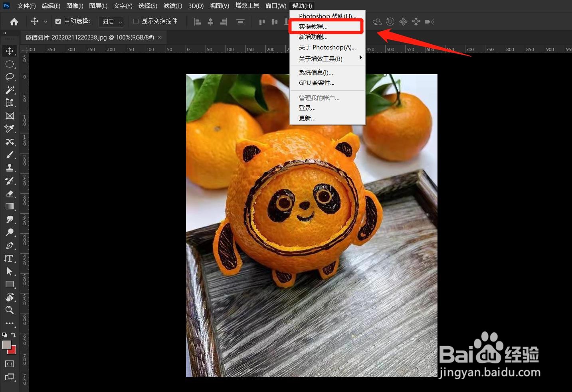This screenshot has height=392, width=572.
Task: Select the Lasso tool
Action: click(x=10, y=77)
